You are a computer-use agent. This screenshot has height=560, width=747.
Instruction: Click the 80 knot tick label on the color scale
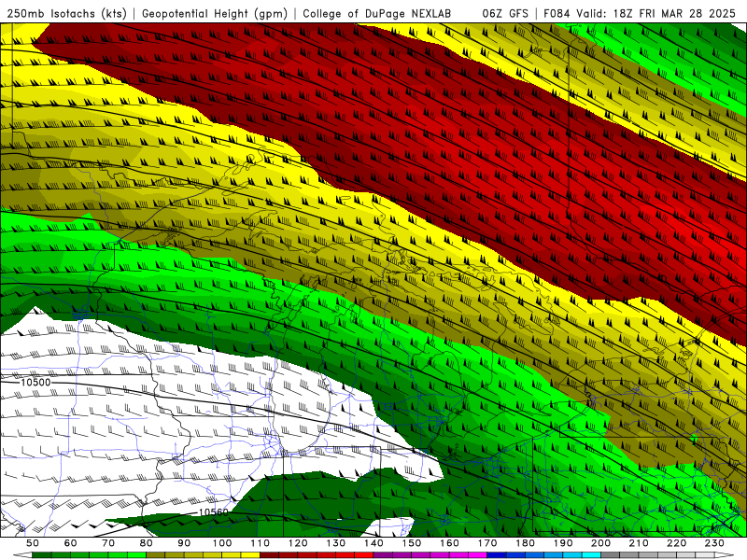click(x=147, y=543)
